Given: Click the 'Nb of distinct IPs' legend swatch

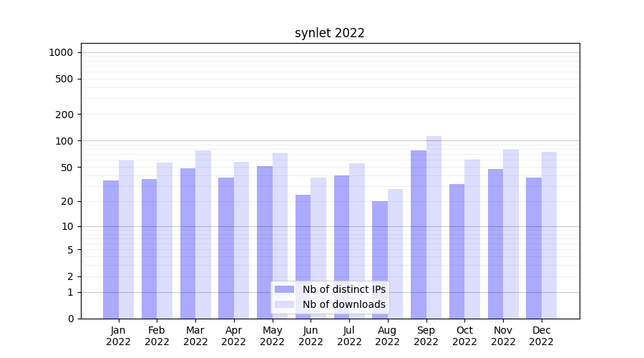Looking at the screenshot, I should tap(285, 289).
